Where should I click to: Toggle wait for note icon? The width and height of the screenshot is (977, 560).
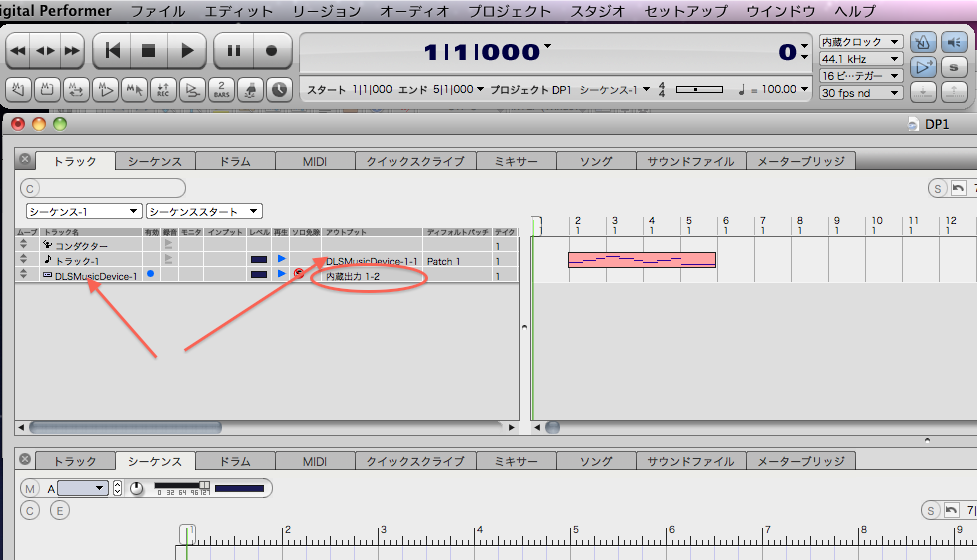250,90
